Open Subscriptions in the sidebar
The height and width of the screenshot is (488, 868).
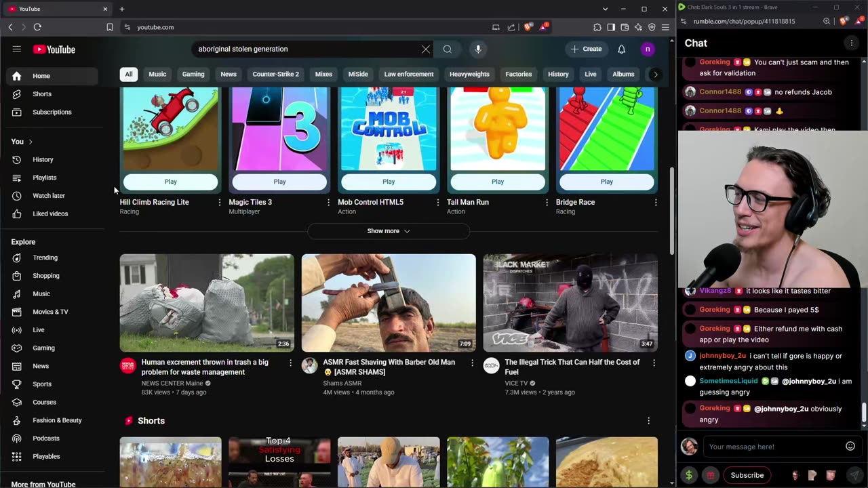pos(52,112)
